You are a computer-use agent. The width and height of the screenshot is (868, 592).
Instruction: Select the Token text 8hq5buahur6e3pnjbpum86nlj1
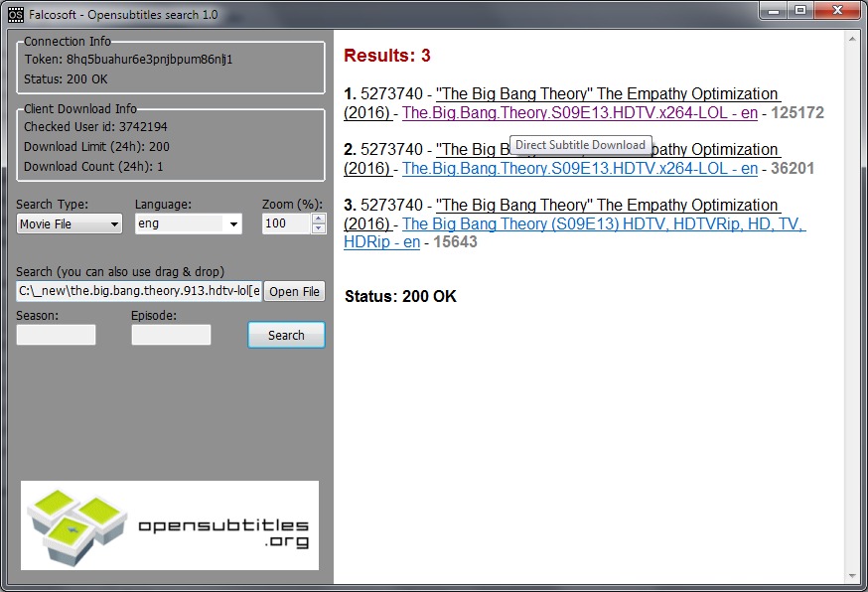click(x=149, y=60)
